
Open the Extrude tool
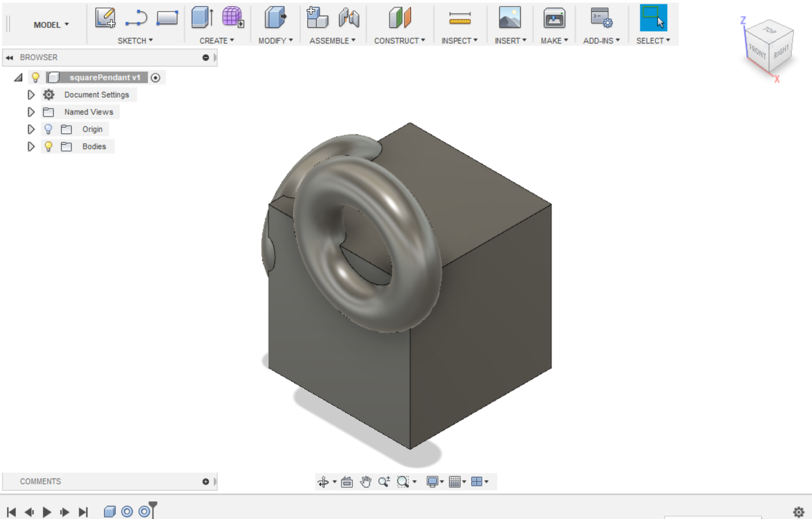(202, 19)
